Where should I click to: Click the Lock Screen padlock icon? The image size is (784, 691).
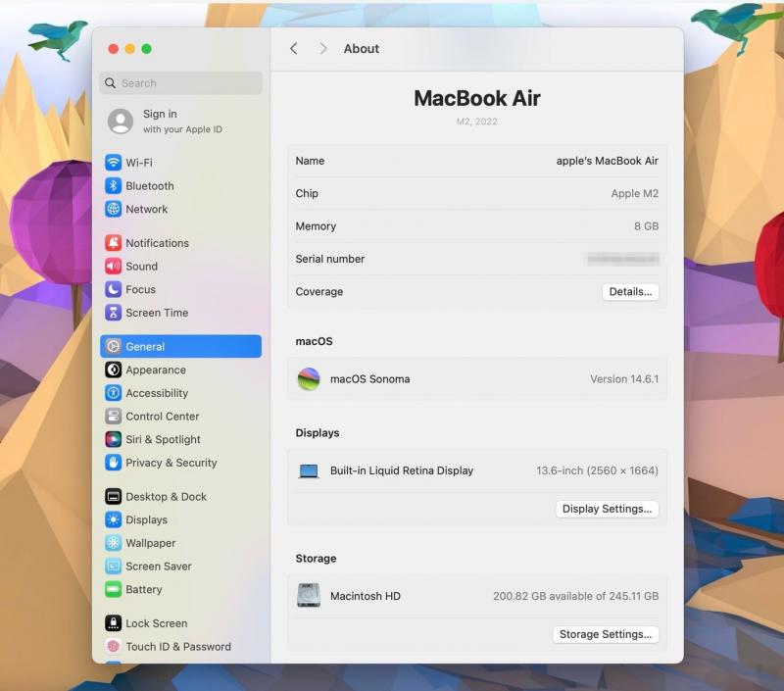(x=114, y=623)
